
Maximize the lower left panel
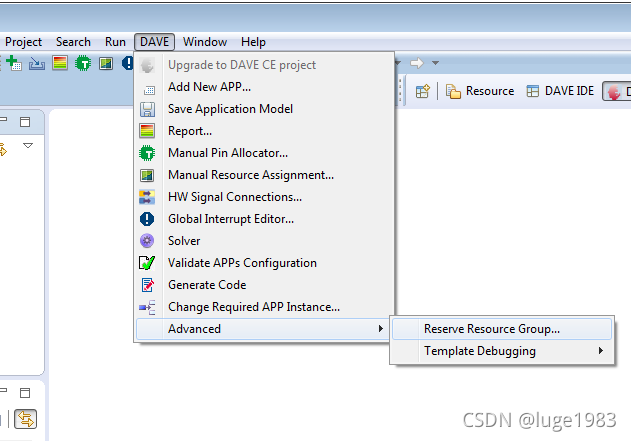[x=25, y=393]
